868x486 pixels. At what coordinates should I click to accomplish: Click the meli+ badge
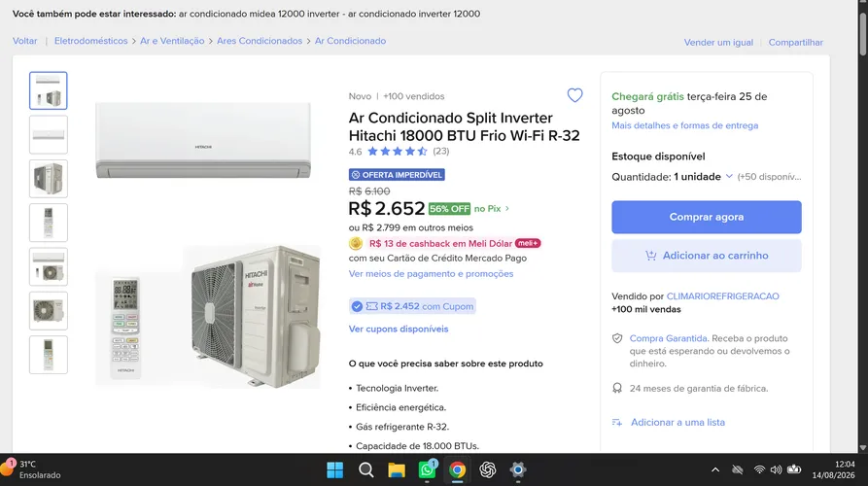pyautogui.click(x=528, y=243)
